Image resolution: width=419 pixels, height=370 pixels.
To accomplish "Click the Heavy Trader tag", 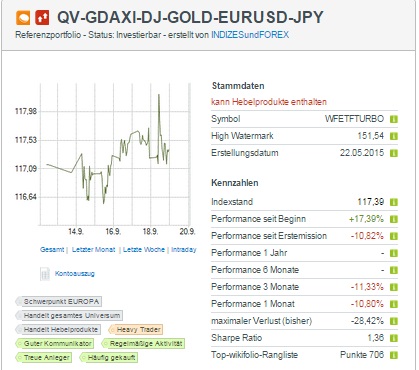I will (136, 330).
